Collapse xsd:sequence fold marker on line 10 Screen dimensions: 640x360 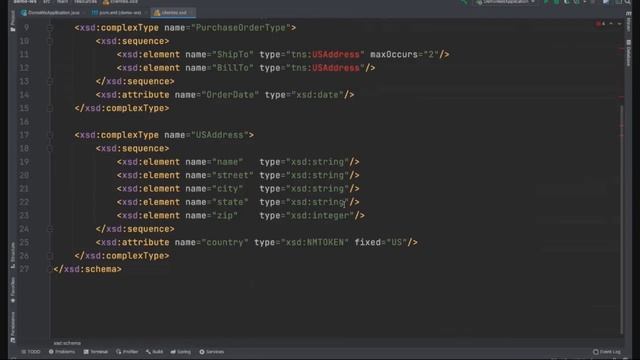[50, 41]
